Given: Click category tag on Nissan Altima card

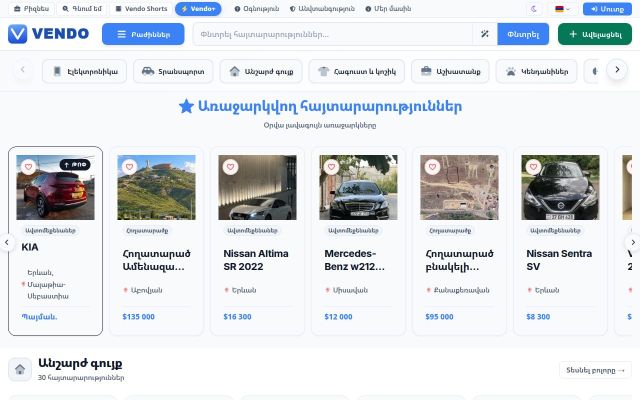Looking at the screenshot, I should click(x=252, y=231).
